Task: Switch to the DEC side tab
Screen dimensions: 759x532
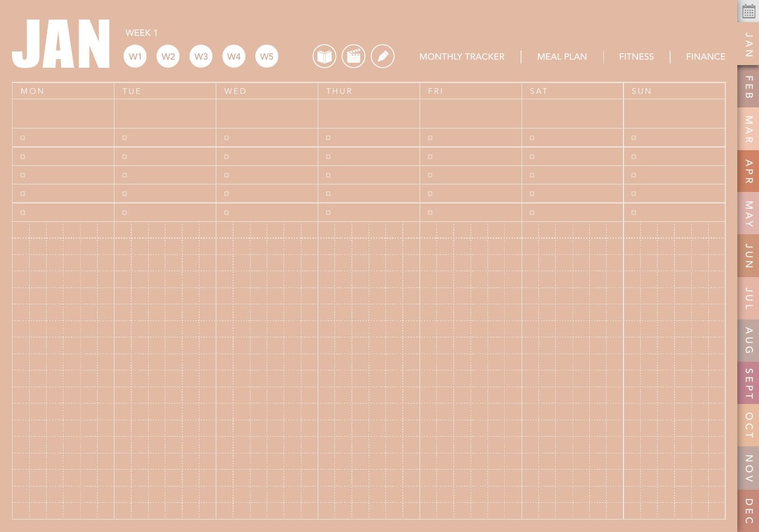Action: click(749, 511)
